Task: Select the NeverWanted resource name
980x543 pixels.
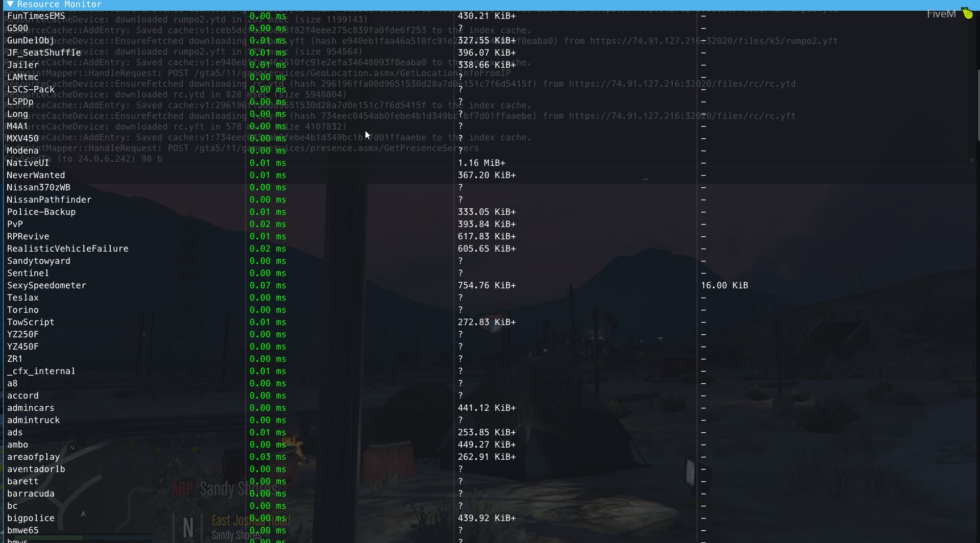Action: click(x=36, y=175)
